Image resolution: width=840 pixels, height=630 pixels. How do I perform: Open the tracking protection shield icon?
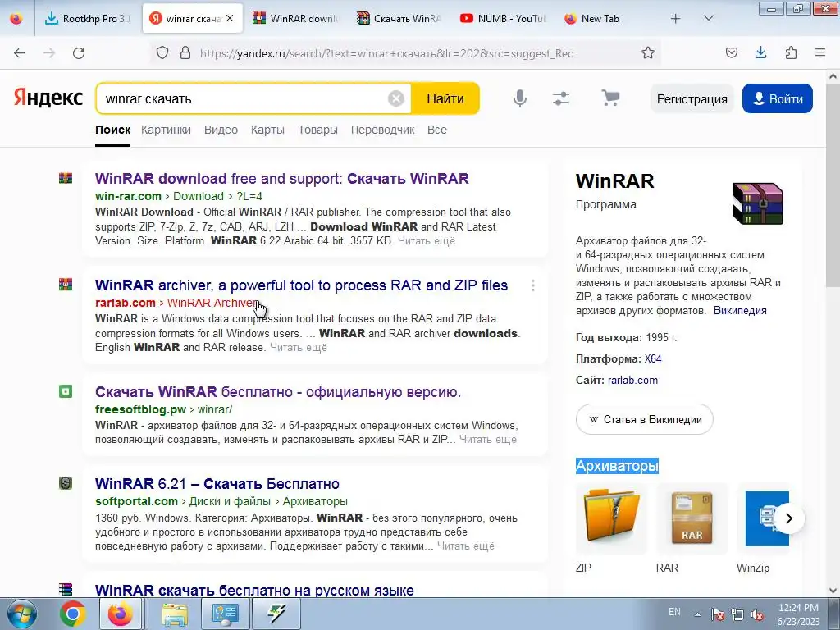coord(162,53)
